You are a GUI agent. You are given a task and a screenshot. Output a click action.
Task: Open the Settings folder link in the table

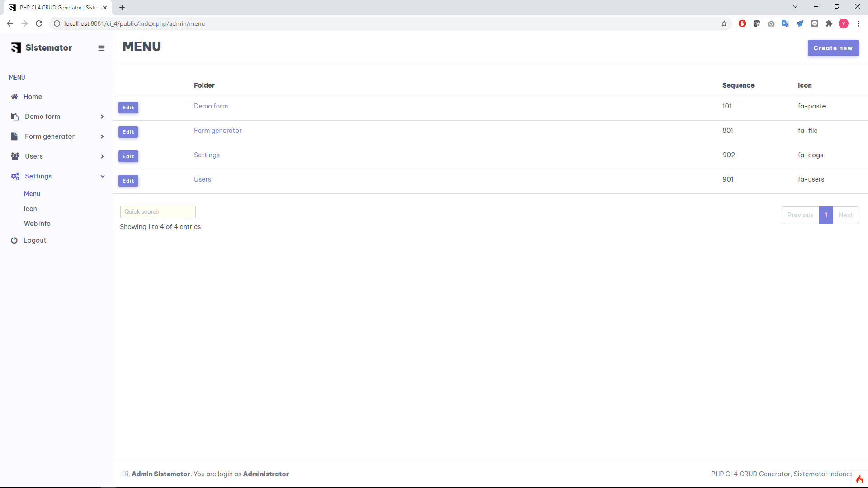(207, 155)
